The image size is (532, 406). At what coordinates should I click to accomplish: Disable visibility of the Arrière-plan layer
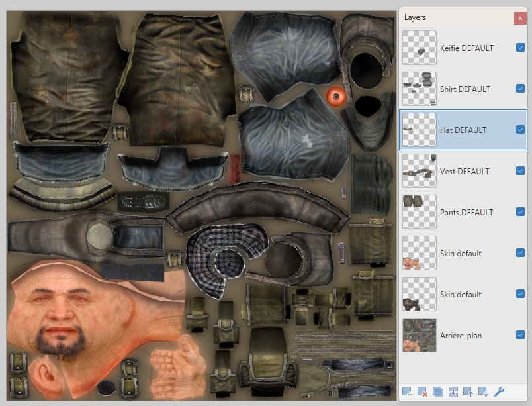[520, 335]
